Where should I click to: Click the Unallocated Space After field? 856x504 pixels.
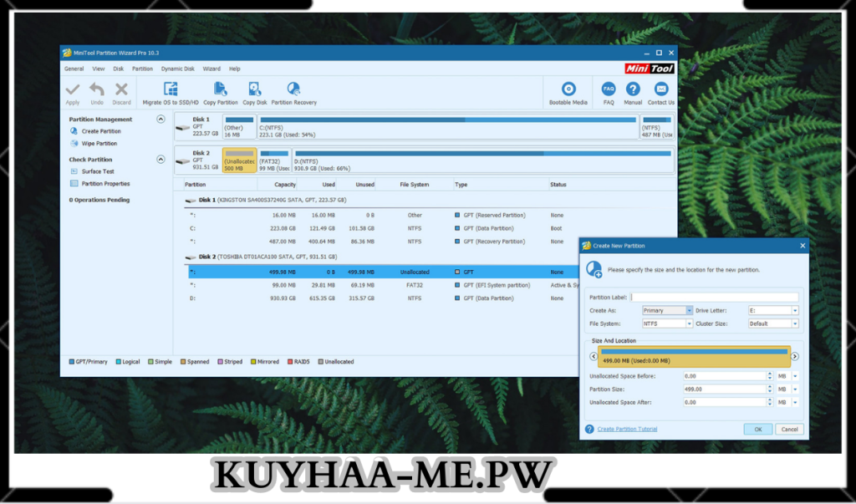[725, 402]
